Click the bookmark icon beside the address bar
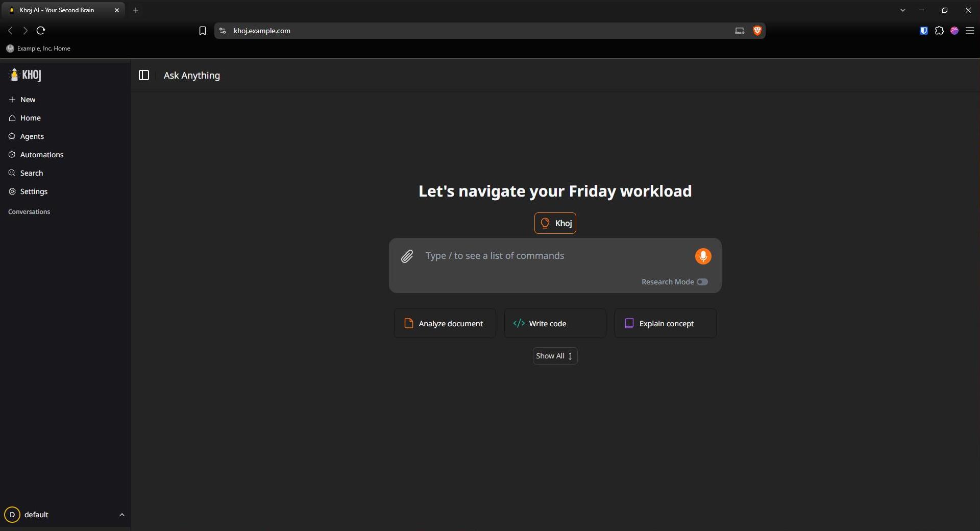Screen dimensions: 980x531 (x=202, y=31)
